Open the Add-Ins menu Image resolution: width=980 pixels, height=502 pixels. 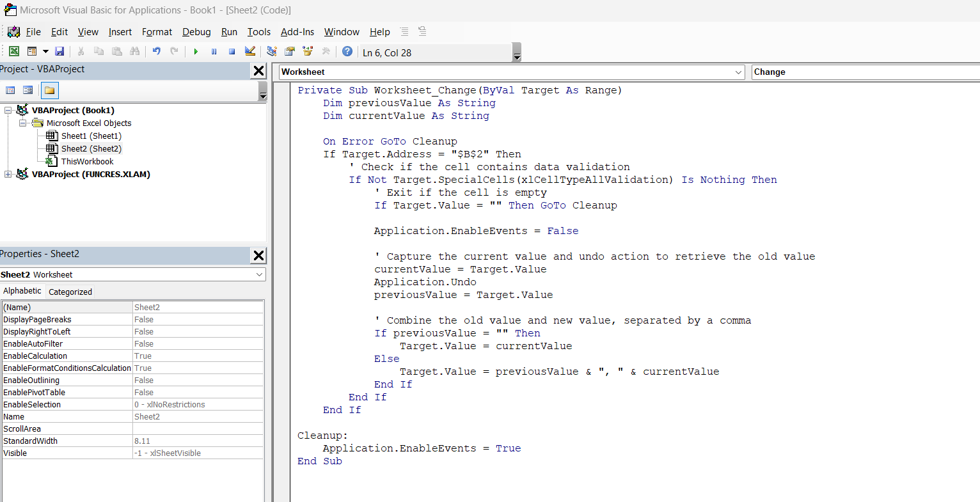coord(297,32)
